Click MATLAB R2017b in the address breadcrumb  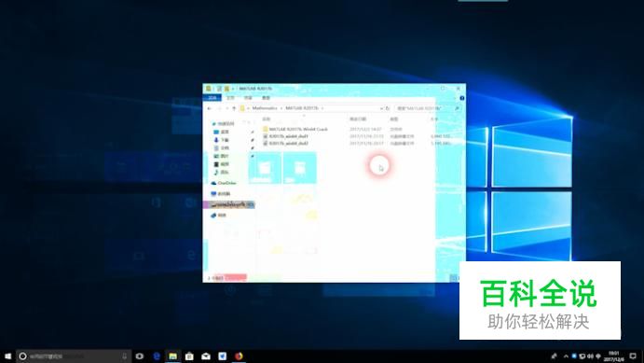302,108
